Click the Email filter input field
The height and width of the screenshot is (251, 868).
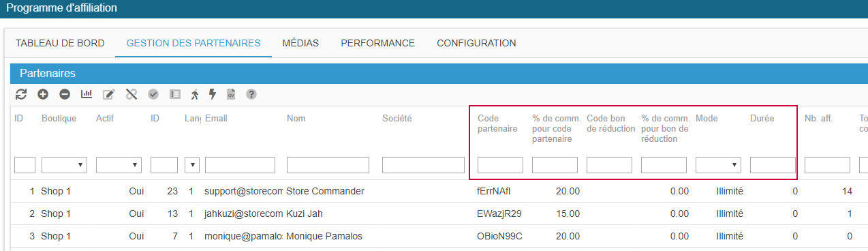[240, 165]
